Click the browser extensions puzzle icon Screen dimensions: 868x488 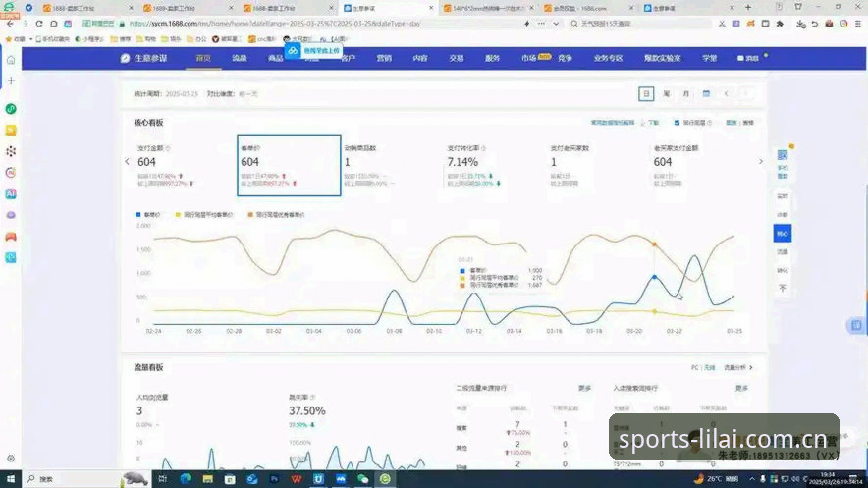coord(780,24)
